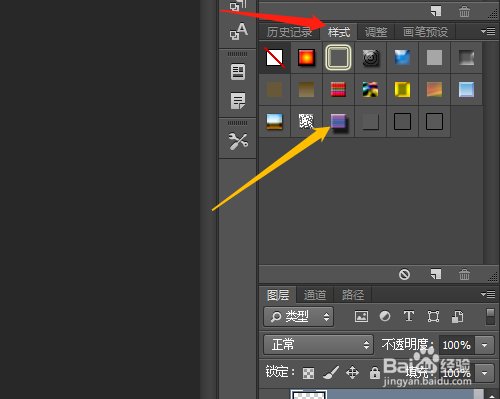Open the Tool Presets wrench icon
This screenshot has height=399, width=500.
coord(238,141)
